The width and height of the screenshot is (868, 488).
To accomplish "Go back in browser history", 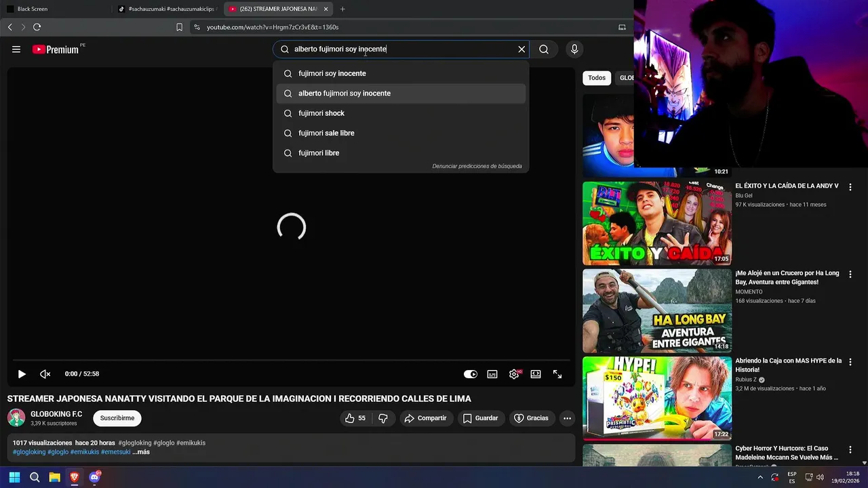I will pos(10,27).
